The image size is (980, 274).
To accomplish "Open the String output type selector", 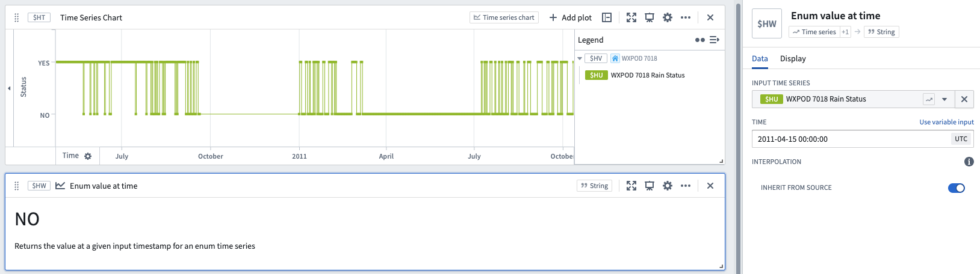I will click(x=594, y=186).
